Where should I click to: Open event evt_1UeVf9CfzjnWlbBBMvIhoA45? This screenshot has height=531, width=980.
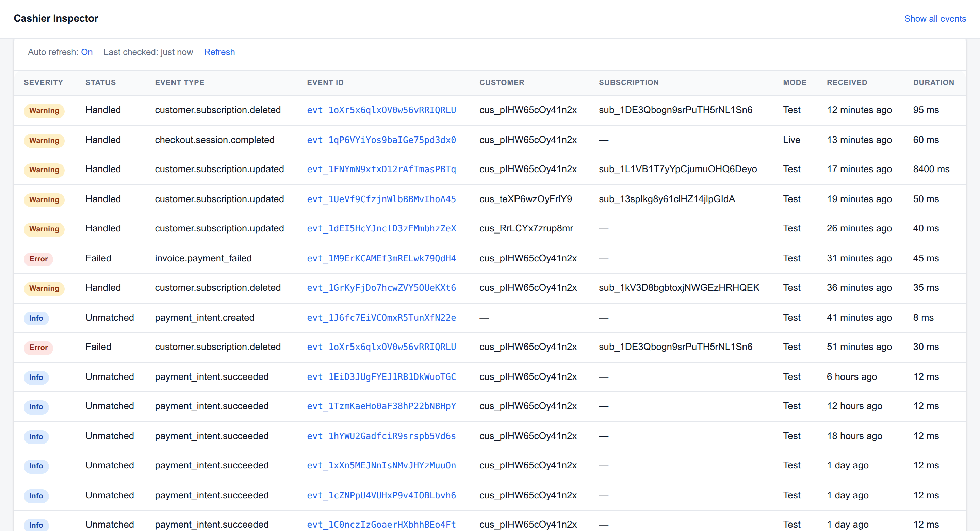[x=381, y=199]
